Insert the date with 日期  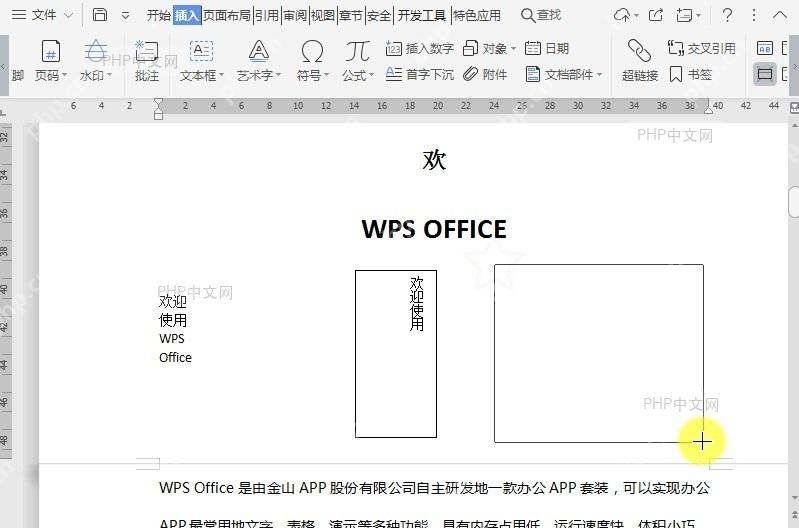coord(546,48)
